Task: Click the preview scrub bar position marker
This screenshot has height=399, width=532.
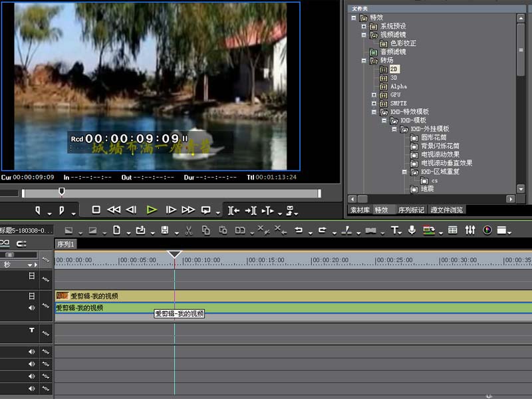Action: point(61,192)
